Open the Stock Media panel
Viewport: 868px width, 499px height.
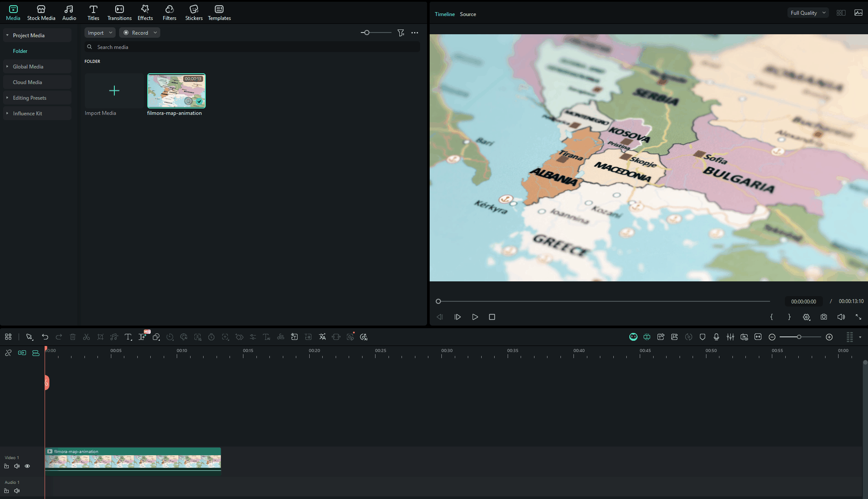click(41, 12)
